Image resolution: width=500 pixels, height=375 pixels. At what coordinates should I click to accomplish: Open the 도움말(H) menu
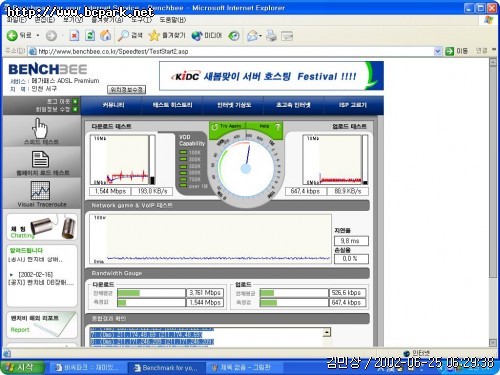pyautogui.click(x=172, y=20)
